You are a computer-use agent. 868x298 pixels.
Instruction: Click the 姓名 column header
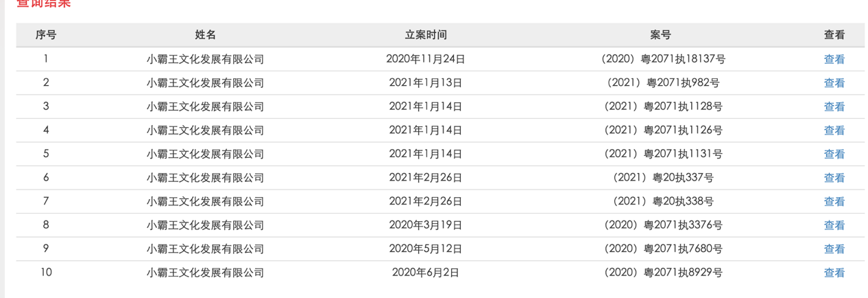point(205,35)
